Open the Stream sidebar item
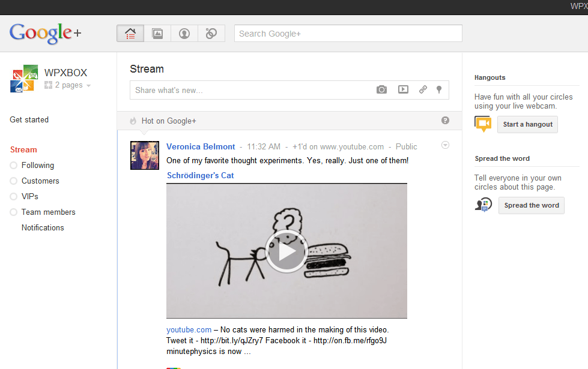The width and height of the screenshot is (588, 369). [x=23, y=149]
